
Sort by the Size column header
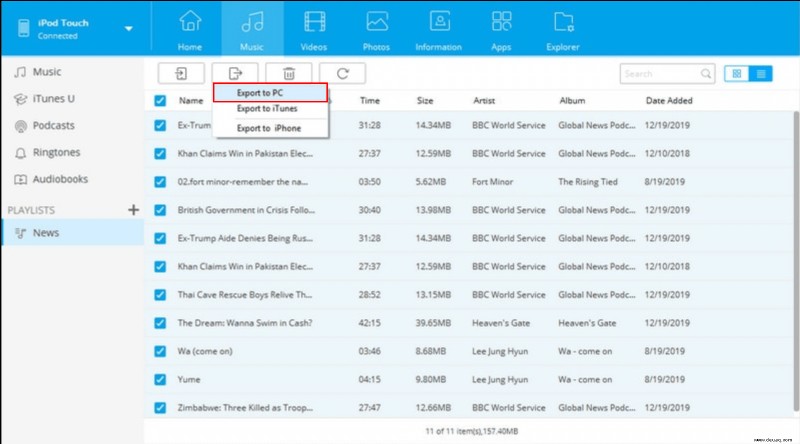[425, 101]
